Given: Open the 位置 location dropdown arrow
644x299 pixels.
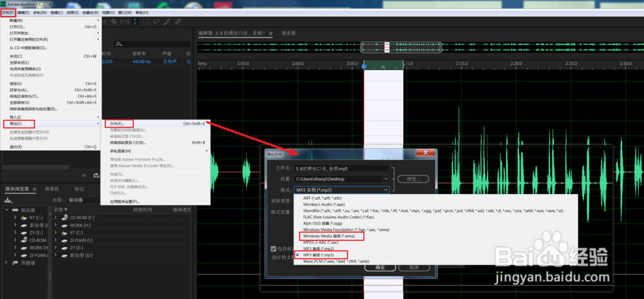Looking at the screenshot, I should click(385, 179).
